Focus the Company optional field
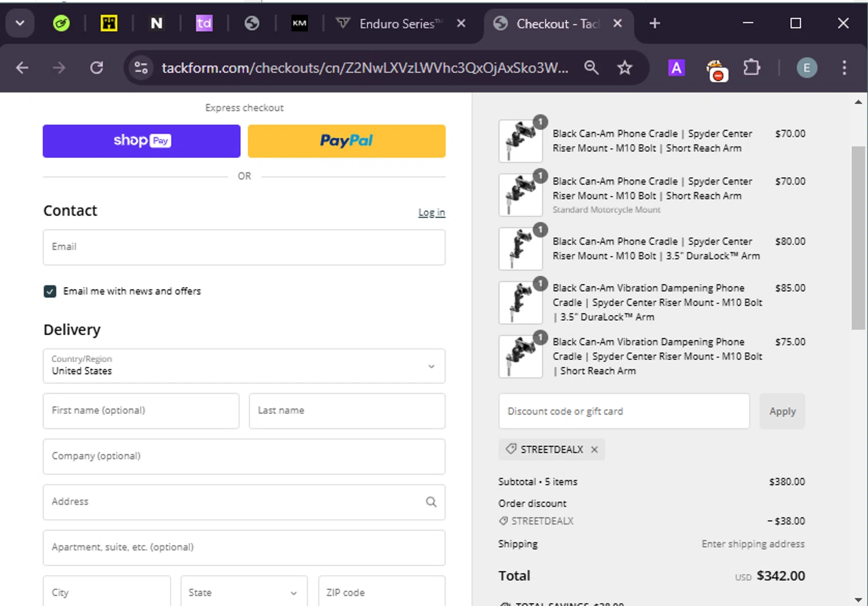The height and width of the screenshot is (606, 868). point(244,457)
